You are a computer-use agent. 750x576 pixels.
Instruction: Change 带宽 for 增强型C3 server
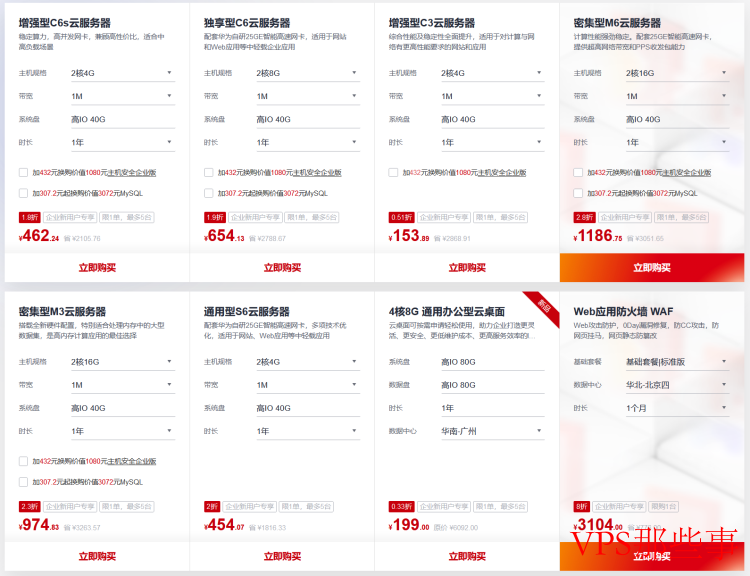(x=493, y=96)
